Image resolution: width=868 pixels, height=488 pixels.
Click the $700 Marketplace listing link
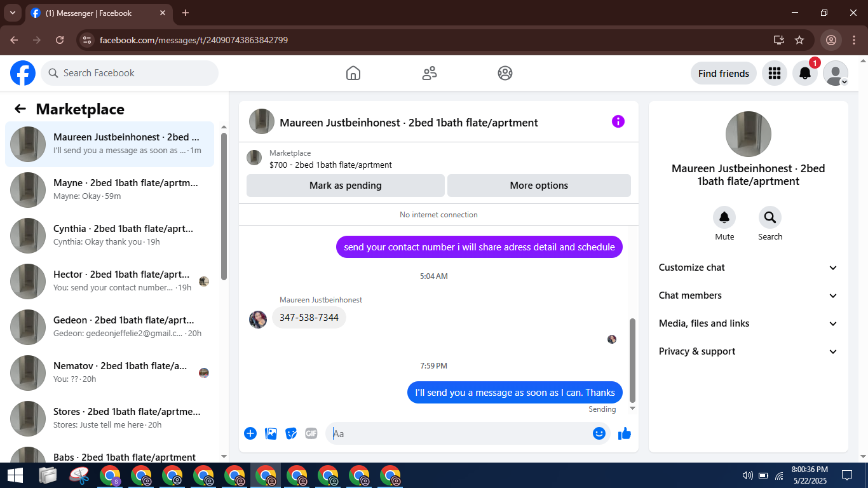tap(330, 165)
